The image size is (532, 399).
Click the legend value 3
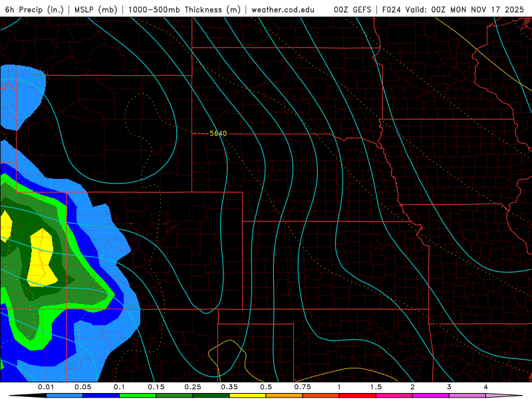[x=450, y=387]
